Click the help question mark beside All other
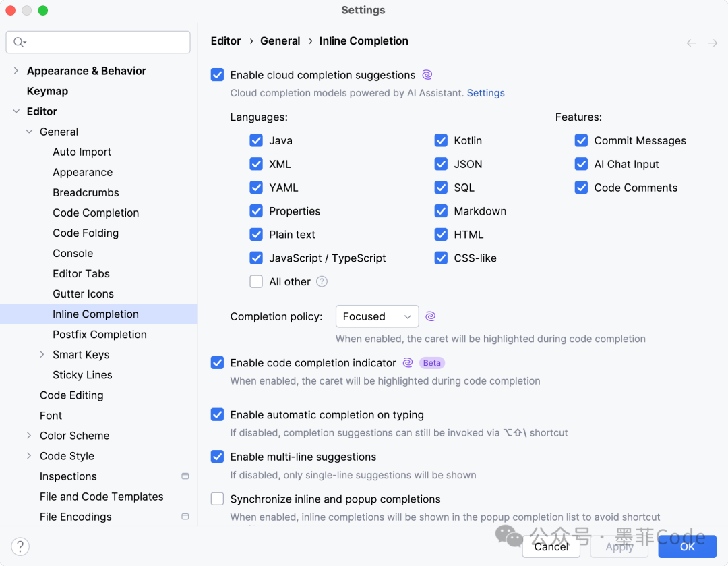This screenshot has width=728, height=566. point(322,282)
